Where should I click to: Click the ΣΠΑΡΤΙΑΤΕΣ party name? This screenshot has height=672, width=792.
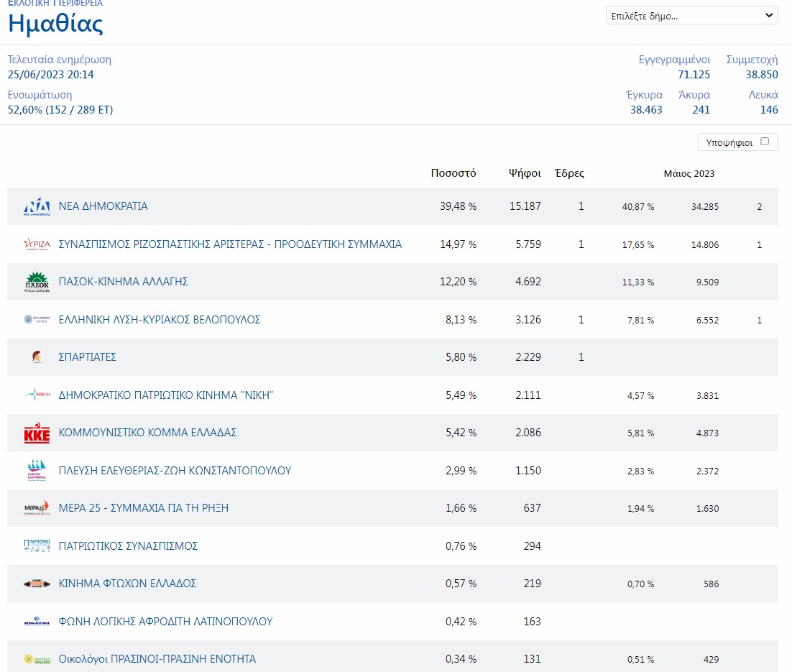point(87,357)
